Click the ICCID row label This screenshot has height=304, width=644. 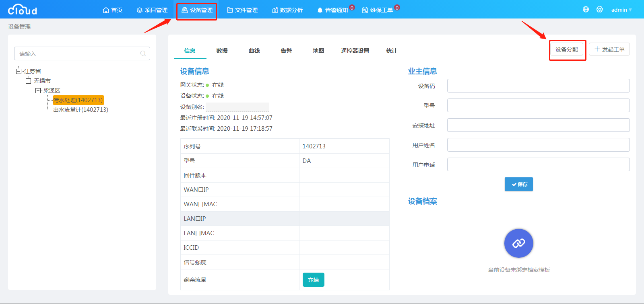tap(191, 248)
